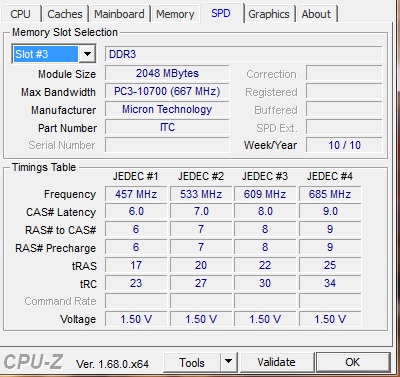Open the Memory tab
This screenshot has height=377, width=400.
click(x=175, y=14)
